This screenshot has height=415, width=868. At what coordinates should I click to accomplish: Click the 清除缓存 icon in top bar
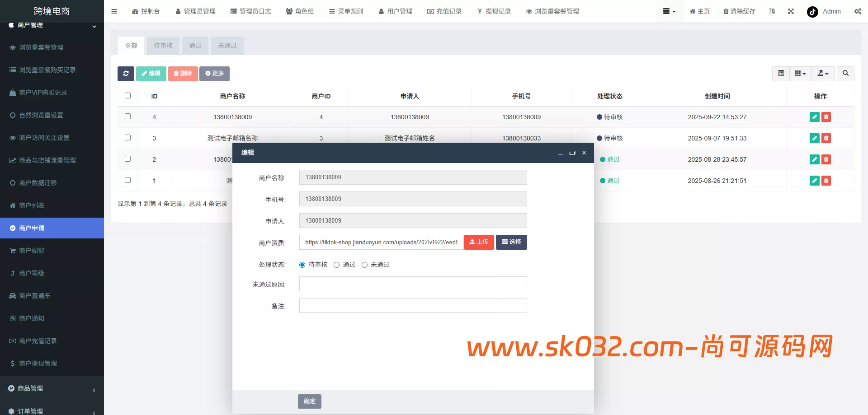[739, 11]
